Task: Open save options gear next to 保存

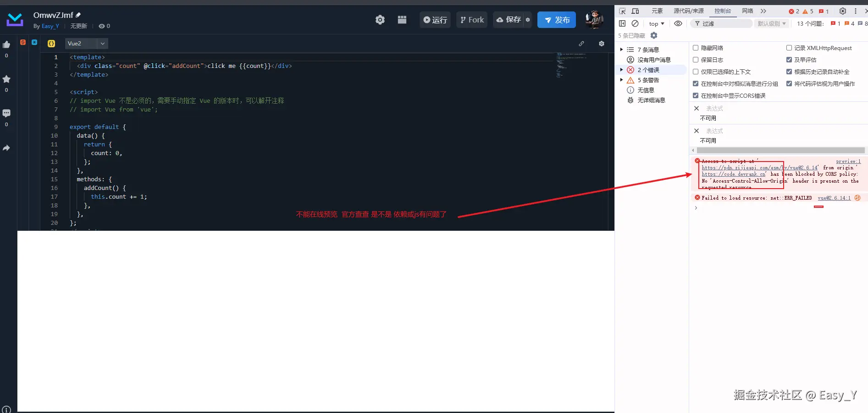Action: pos(528,20)
